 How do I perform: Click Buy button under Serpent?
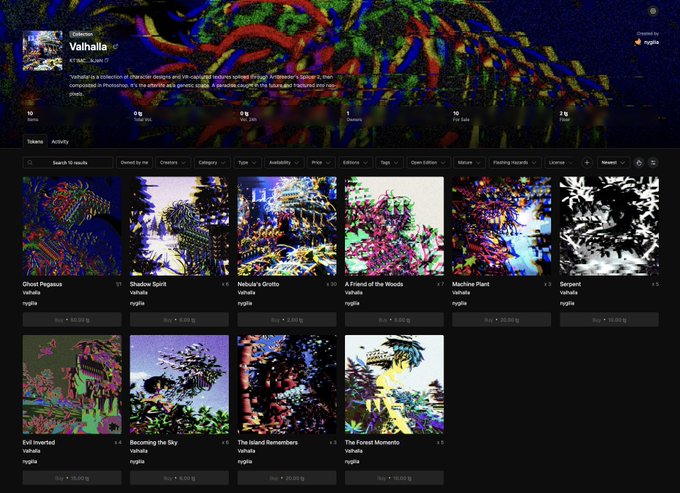click(609, 320)
